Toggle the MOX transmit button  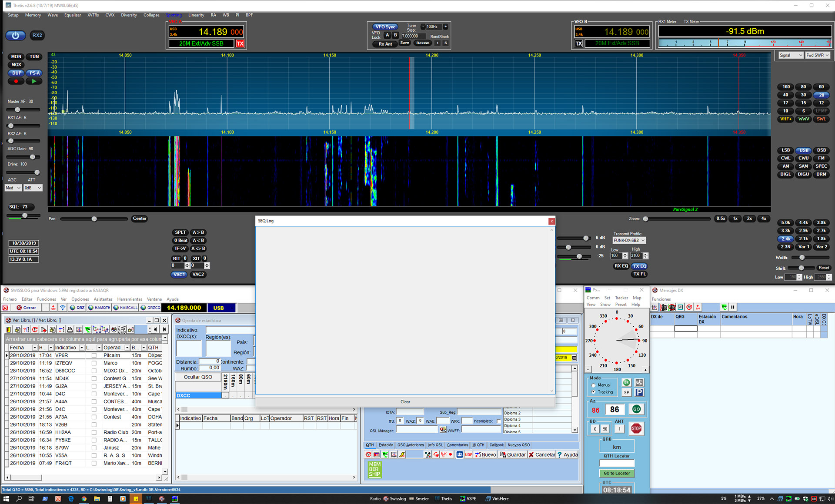point(16,65)
